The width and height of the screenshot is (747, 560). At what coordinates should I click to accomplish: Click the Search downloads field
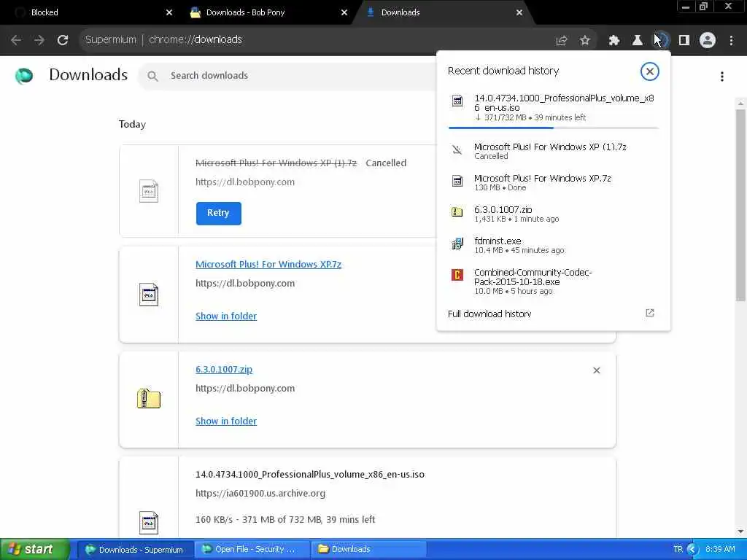286,76
